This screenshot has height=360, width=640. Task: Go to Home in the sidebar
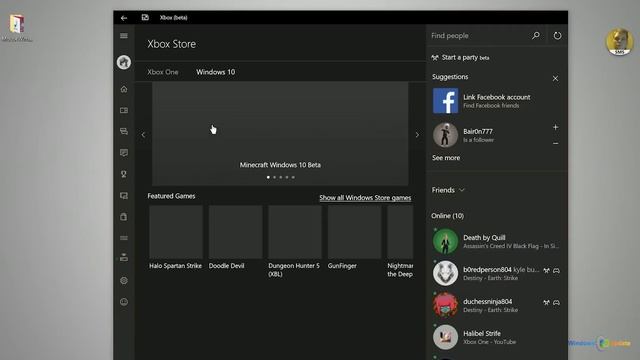click(124, 89)
